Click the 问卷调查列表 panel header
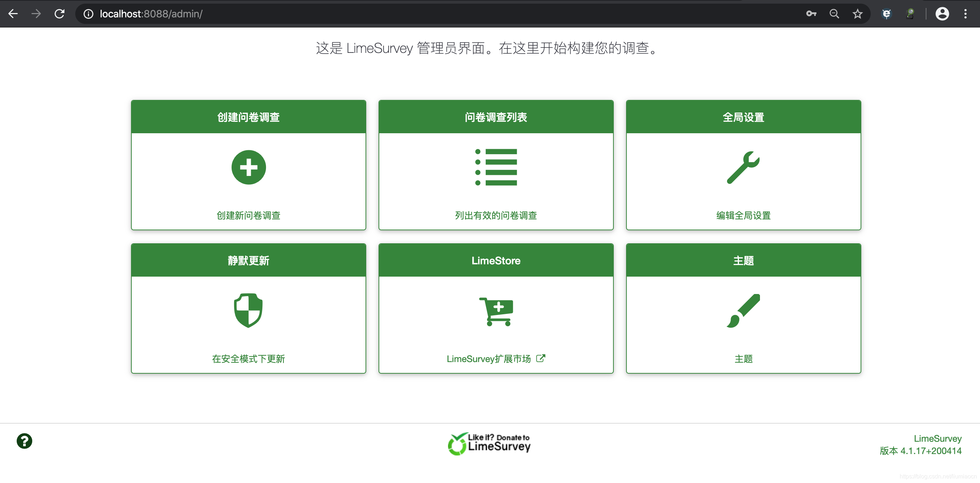 click(x=496, y=117)
